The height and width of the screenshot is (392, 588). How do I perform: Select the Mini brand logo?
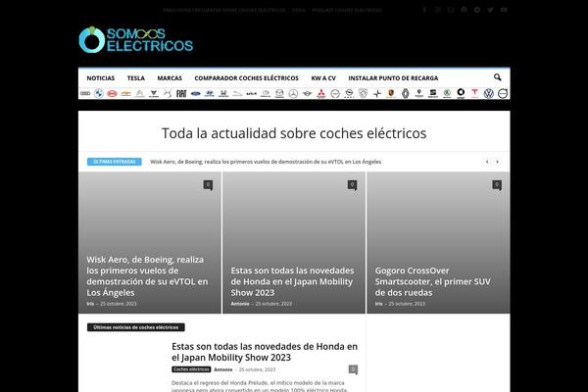(x=307, y=93)
